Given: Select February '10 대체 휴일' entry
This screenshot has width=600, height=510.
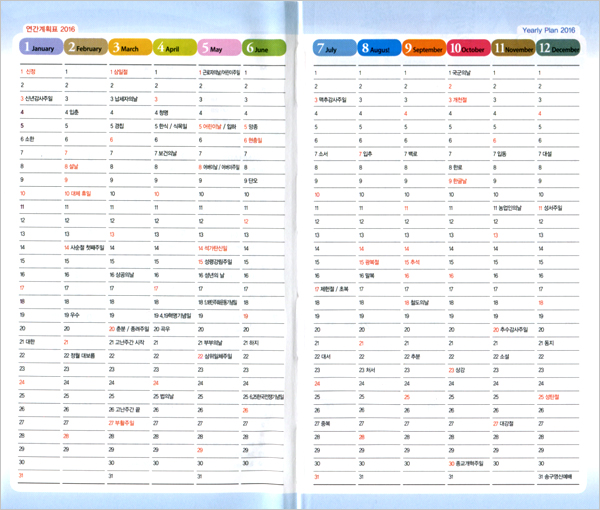Looking at the screenshot, I should (x=78, y=194).
